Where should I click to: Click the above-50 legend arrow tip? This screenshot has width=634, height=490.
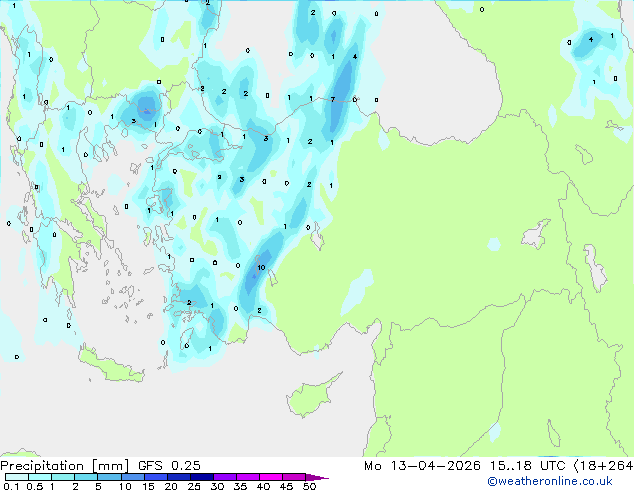pyautogui.click(x=317, y=477)
